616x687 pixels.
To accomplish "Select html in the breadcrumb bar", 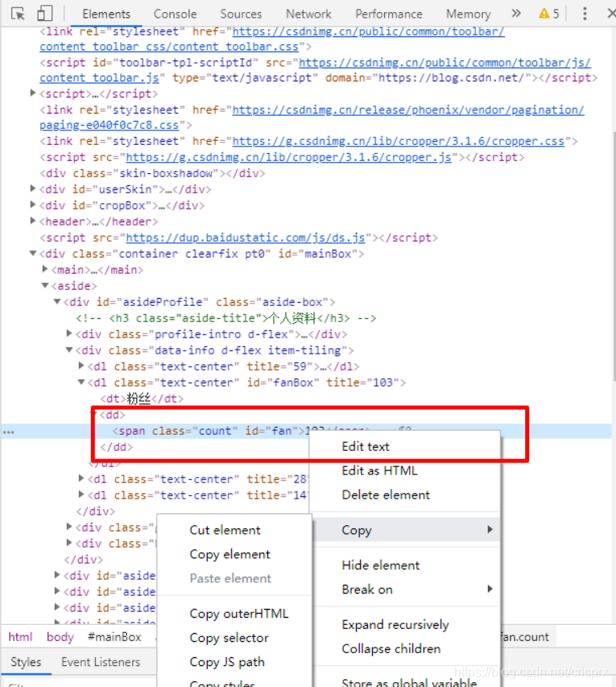I will coord(20,636).
